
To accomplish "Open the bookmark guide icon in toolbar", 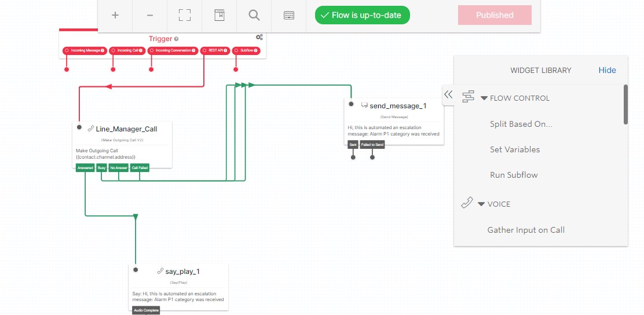I will click(x=219, y=16).
